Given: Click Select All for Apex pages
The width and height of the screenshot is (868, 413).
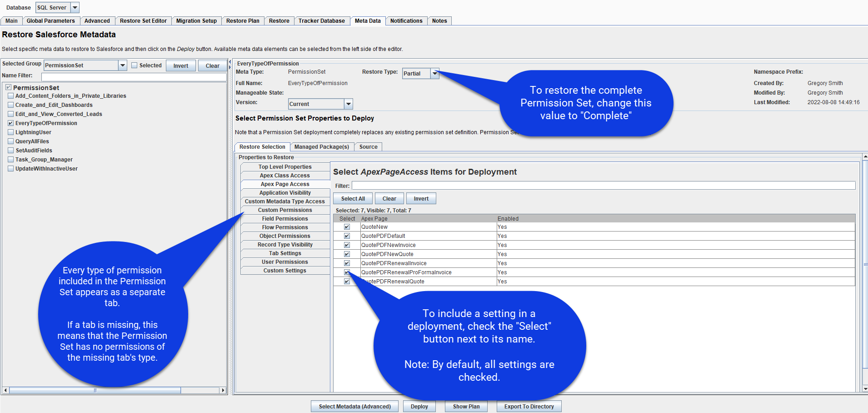Looking at the screenshot, I should coord(353,199).
